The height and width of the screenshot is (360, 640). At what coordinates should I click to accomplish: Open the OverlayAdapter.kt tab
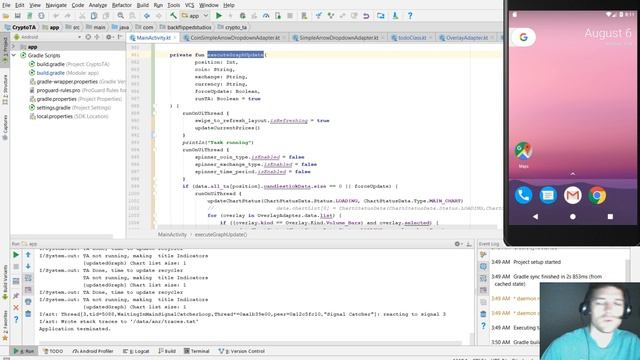(x=467, y=38)
